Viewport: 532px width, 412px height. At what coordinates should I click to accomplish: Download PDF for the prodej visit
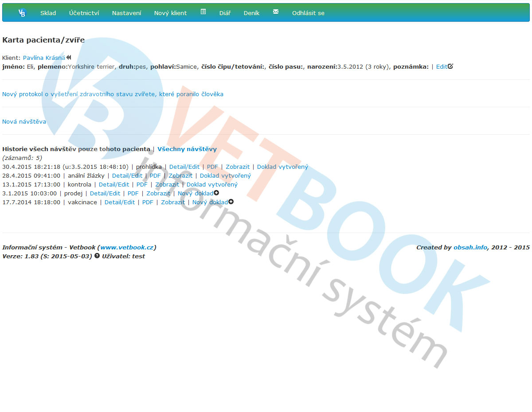click(133, 193)
